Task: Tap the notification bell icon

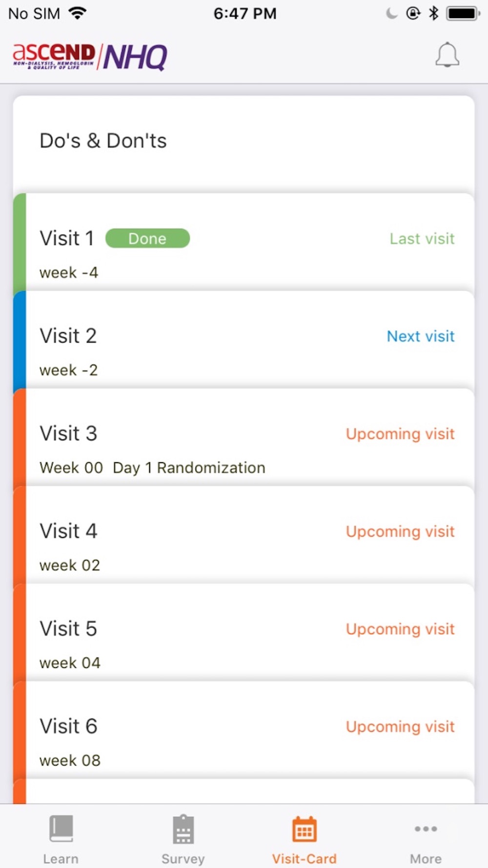Action: [447, 55]
